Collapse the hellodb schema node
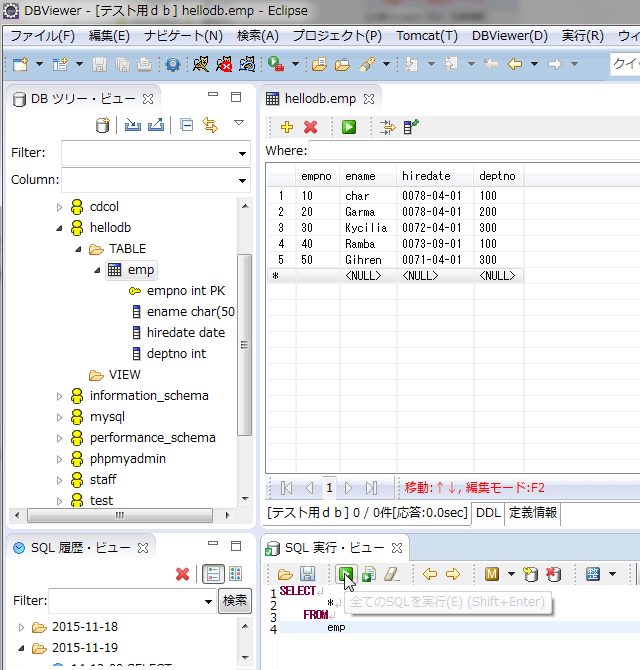The height and width of the screenshot is (670, 640). point(59,228)
